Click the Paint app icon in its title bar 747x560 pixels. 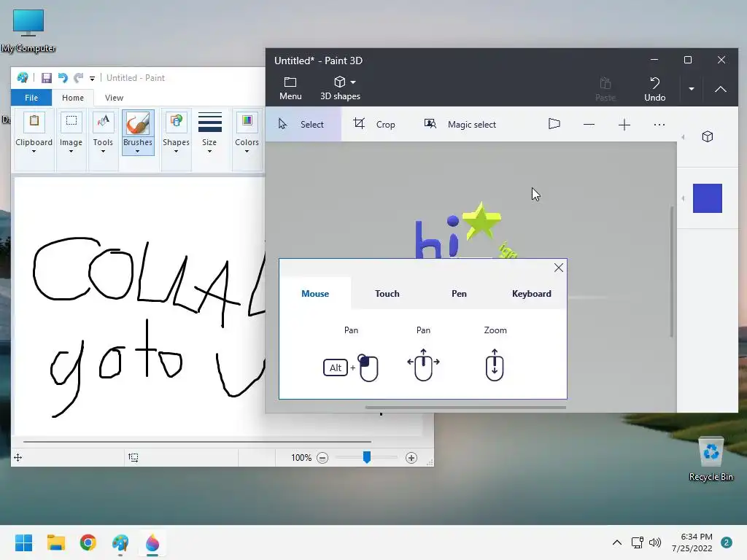(x=23, y=77)
